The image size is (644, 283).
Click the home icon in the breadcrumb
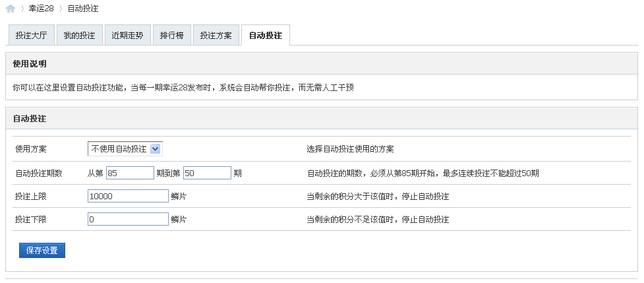coord(11,9)
